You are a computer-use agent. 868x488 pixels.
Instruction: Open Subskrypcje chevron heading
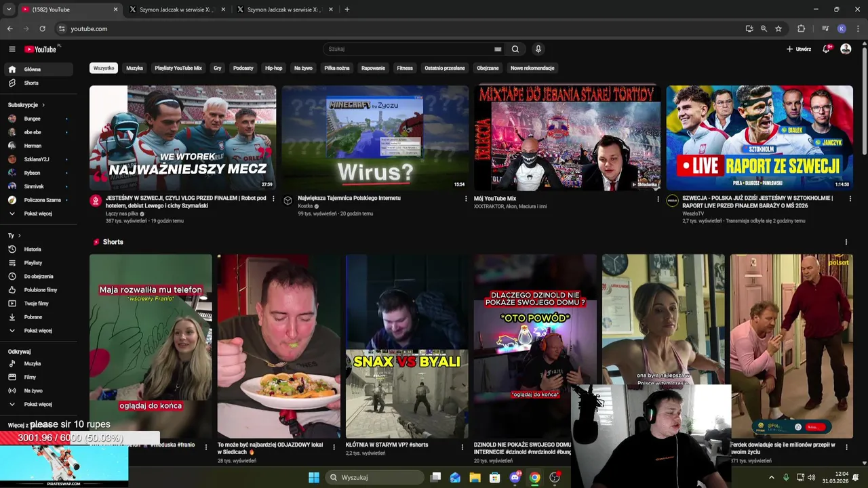[26, 105]
